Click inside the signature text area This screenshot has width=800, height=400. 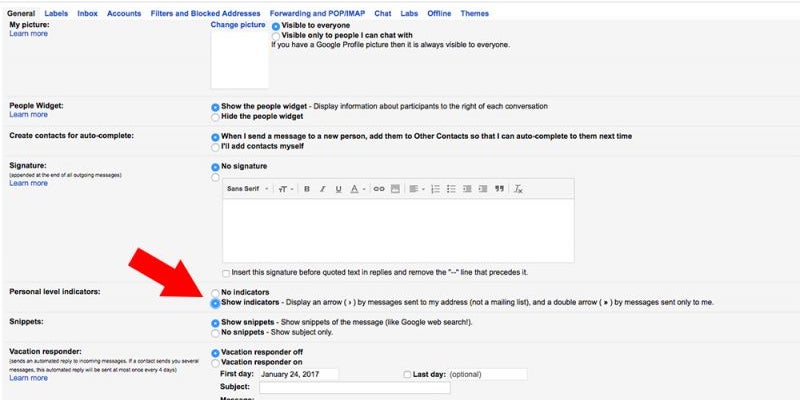point(398,231)
